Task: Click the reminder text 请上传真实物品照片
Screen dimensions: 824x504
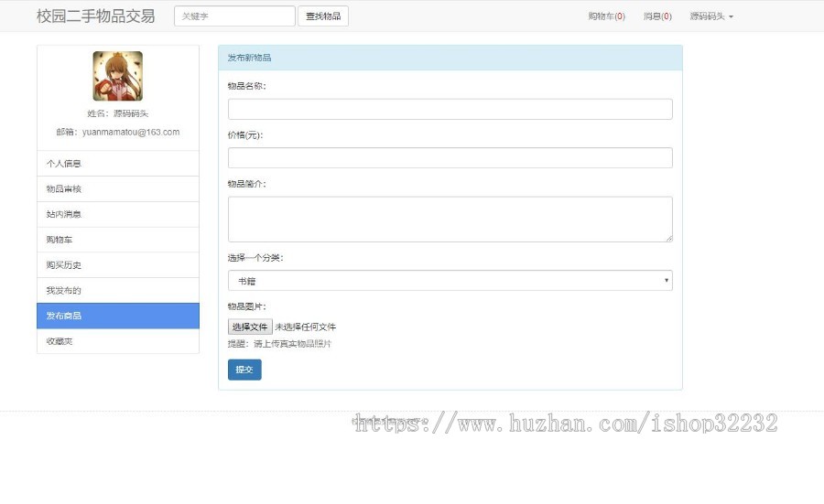Action: (x=292, y=344)
